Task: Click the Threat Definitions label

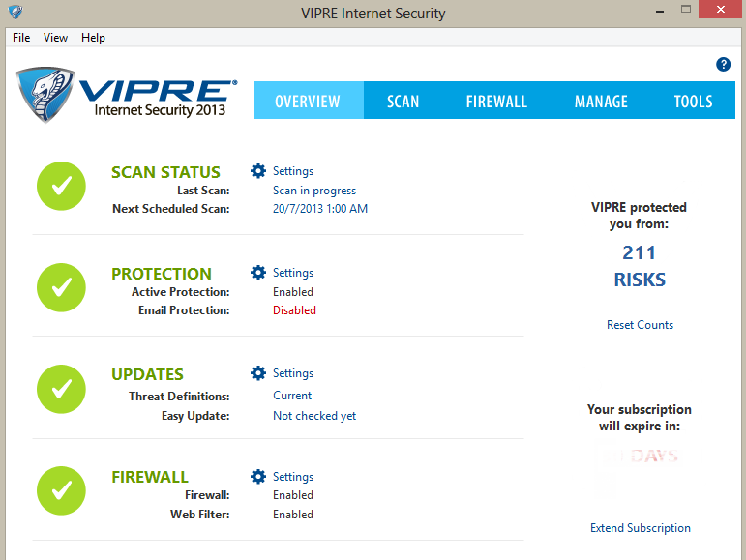Action: point(179,397)
